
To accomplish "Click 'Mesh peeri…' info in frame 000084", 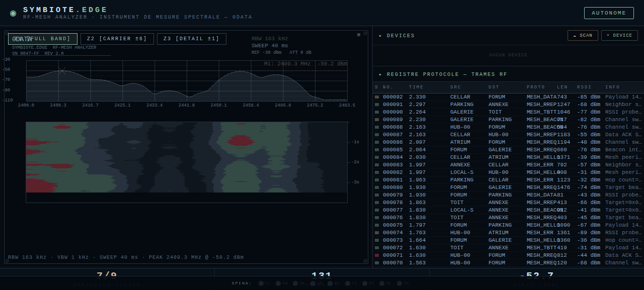I will (x=623, y=157).
